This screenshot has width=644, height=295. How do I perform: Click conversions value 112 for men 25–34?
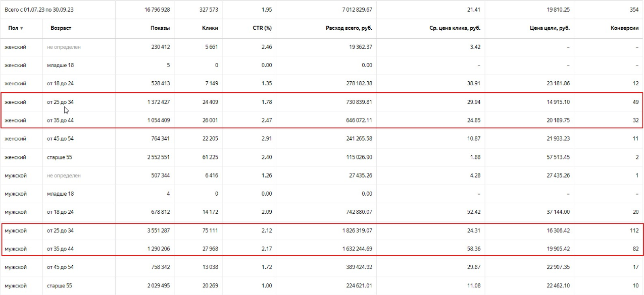[x=633, y=230]
